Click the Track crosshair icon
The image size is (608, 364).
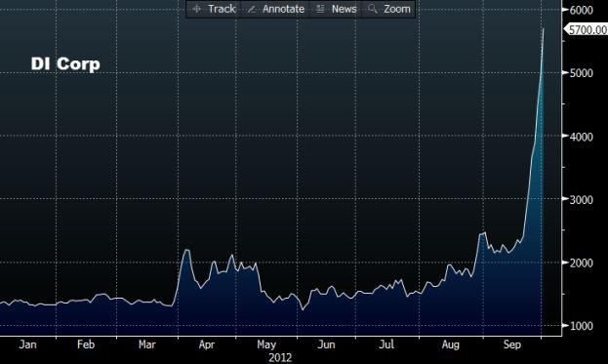(x=196, y=9)
